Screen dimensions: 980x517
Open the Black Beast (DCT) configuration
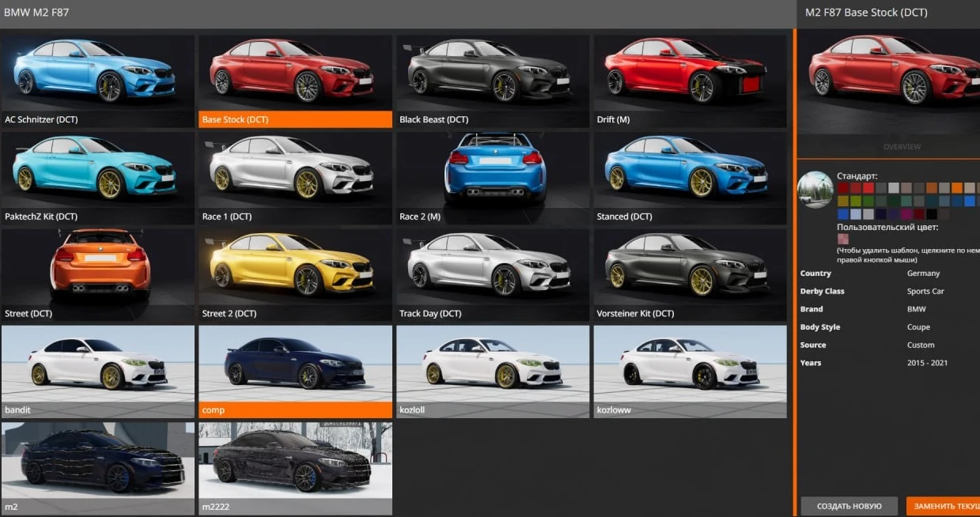click(x=491, y=75)
